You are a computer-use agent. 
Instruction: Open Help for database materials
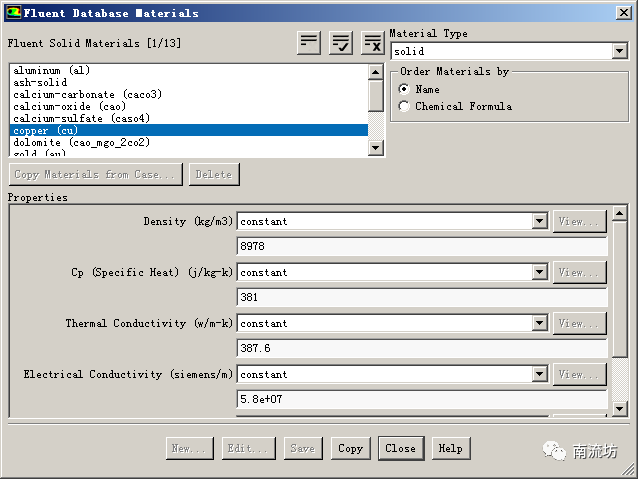click(x=451, y=448)
